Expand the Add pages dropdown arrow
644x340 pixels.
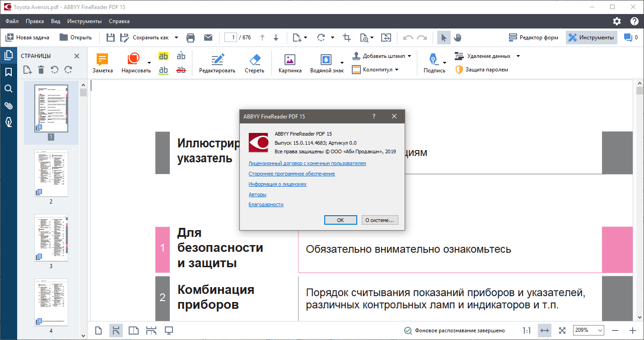pyautogui.click(x=306, y=38)
